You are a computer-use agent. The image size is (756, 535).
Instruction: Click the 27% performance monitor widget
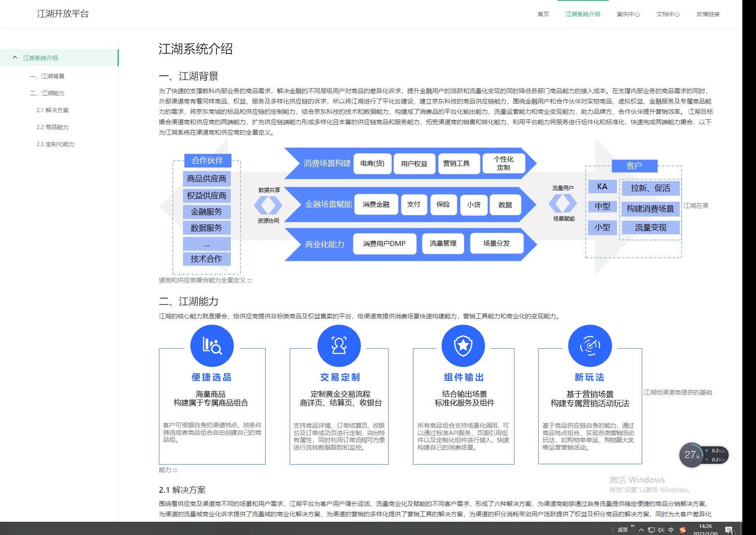coord(703,455)
